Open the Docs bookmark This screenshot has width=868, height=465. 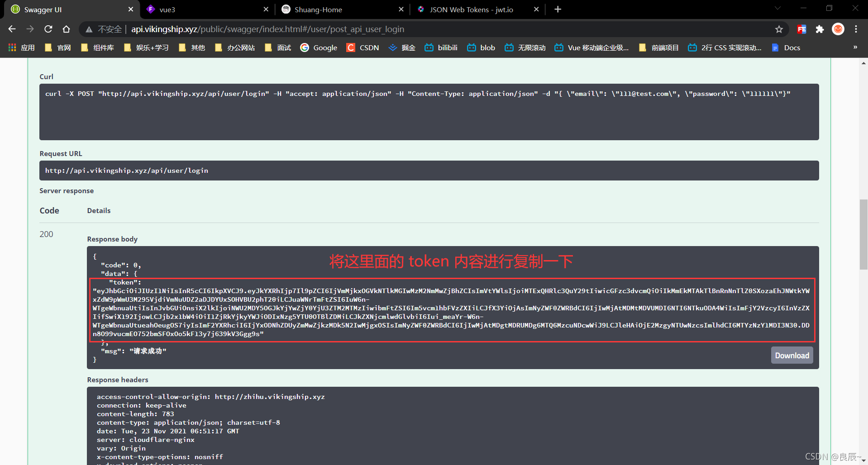(x=786, y=47)
